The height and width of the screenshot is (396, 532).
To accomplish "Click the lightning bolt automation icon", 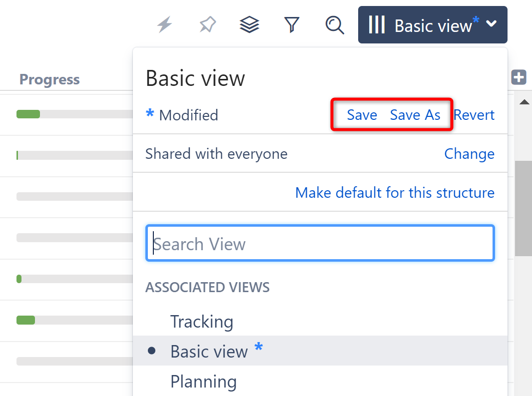I will 164,25.
